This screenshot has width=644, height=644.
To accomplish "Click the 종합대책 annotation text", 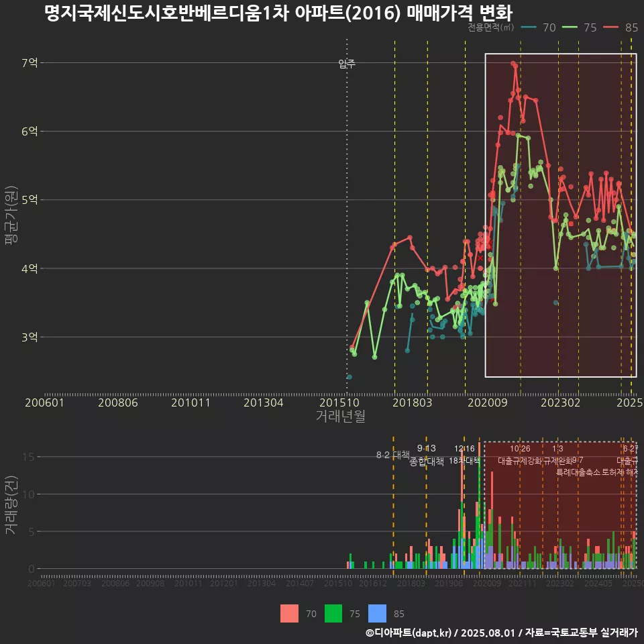I will click(x=427, y=462).
